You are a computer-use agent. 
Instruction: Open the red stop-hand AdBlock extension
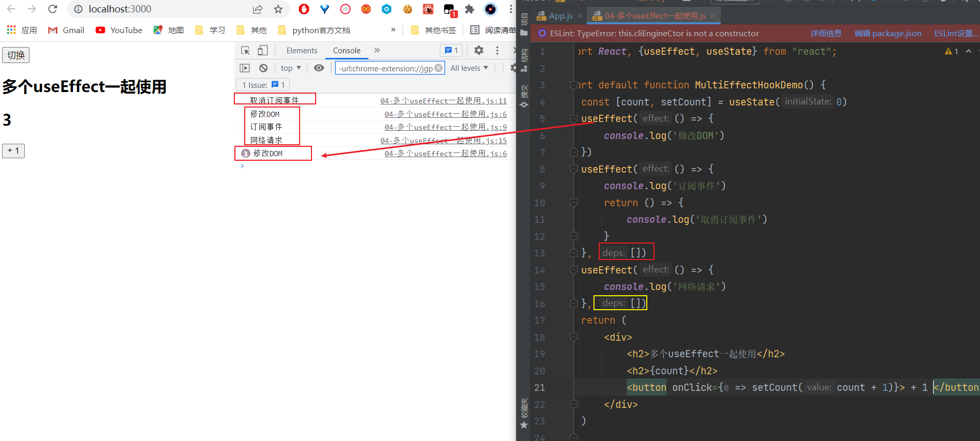[304, 9]
